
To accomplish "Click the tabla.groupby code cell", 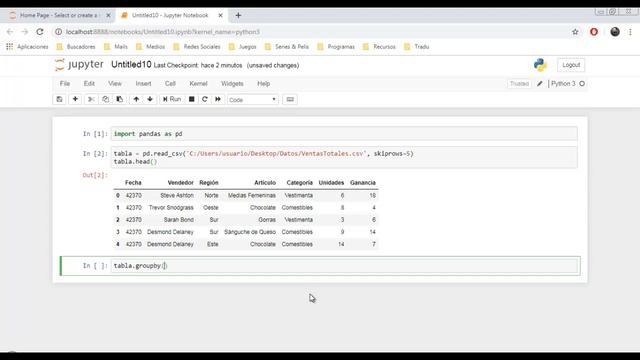I will (x=344, y=266).
